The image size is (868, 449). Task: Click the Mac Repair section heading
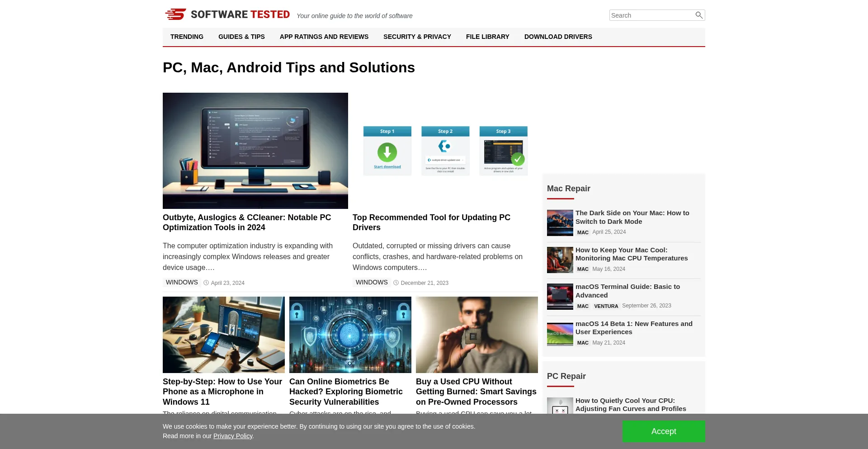click(568, 189)
